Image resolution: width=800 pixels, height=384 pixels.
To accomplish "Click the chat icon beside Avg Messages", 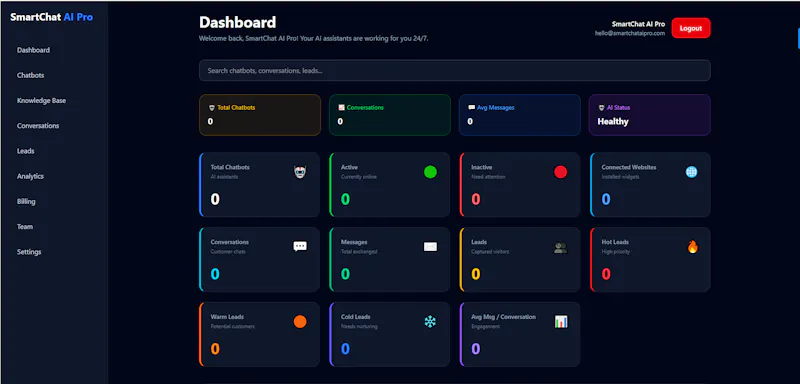I will 471,108.
